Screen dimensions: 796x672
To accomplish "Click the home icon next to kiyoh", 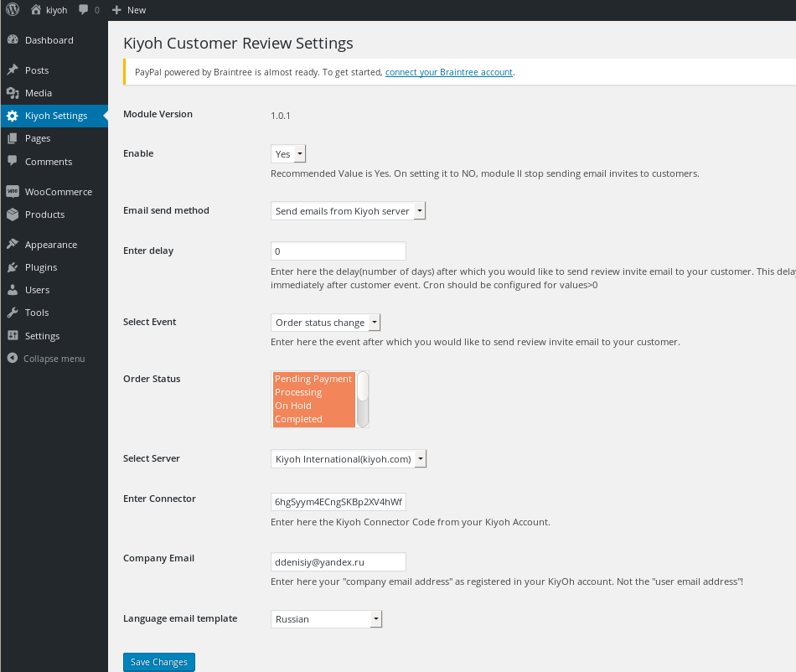I will pos(35,10).
